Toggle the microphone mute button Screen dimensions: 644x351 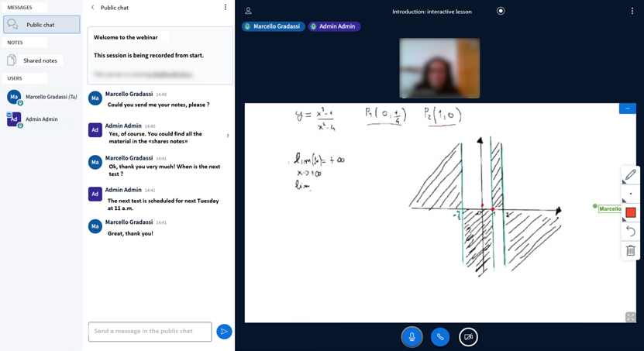[x=412, y=337]
